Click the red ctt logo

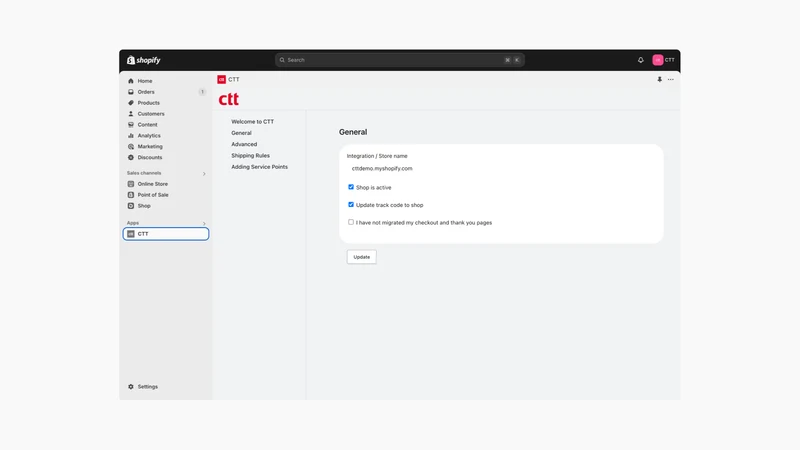pos(229,98)
